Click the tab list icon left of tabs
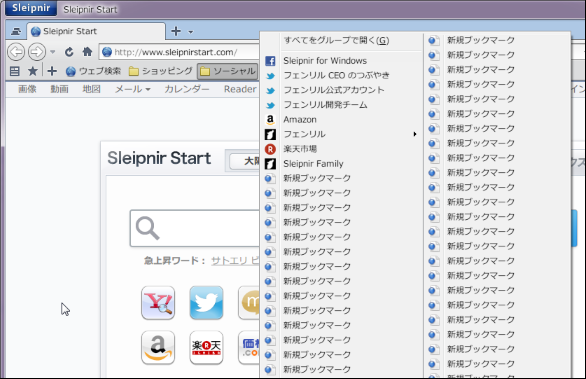The width and height of the screenshot is (586, 379). tap(16, 31)
